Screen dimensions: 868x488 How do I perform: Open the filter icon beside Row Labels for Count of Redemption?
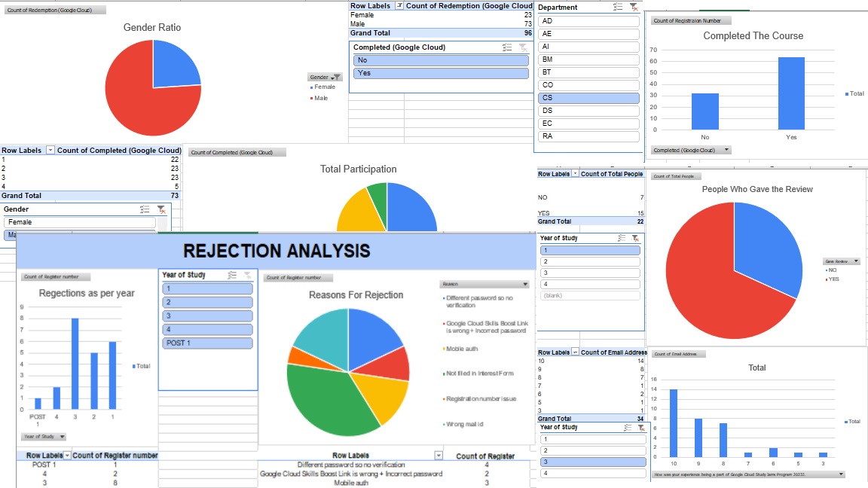point(399,6)
